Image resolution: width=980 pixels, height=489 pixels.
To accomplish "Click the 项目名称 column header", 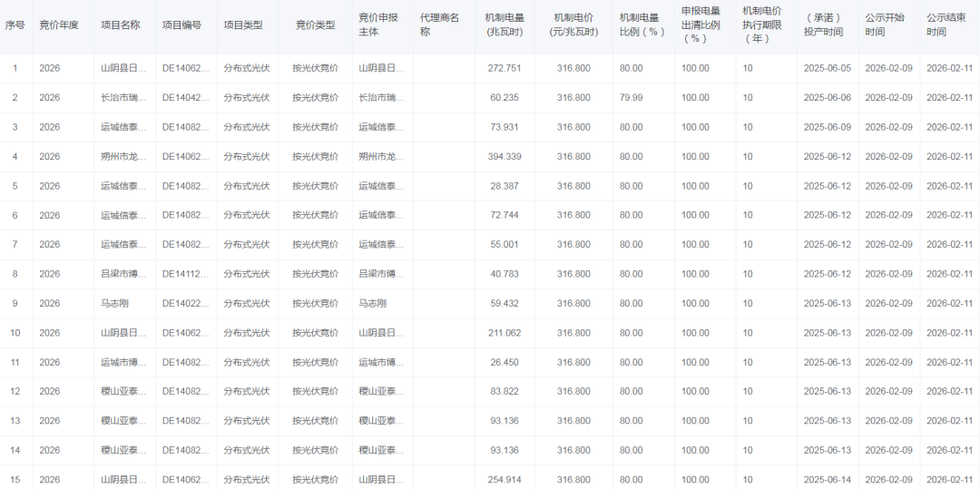I will click(x=120, y=25).
